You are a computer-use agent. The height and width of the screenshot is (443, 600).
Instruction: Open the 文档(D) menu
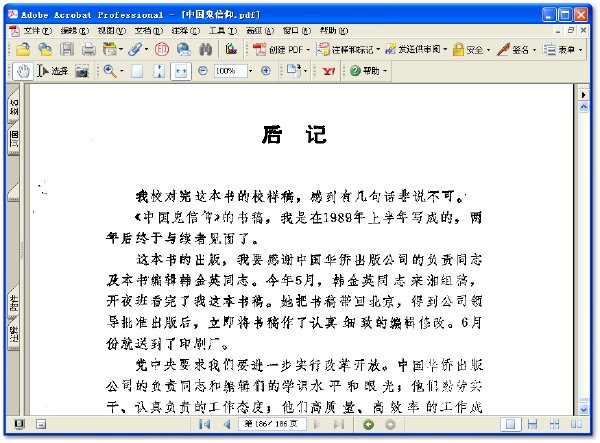pyautogui.click(x=149, y=30)
